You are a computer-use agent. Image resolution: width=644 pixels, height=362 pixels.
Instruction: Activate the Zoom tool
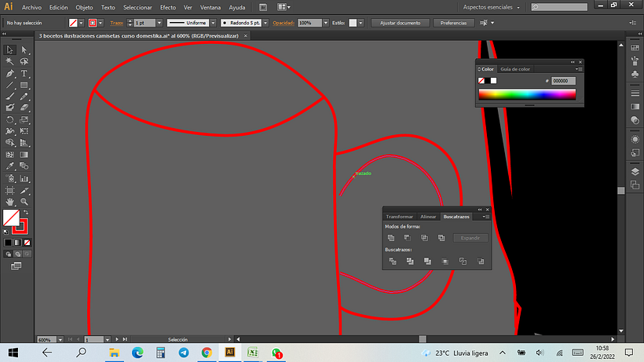tap(24, 201)
